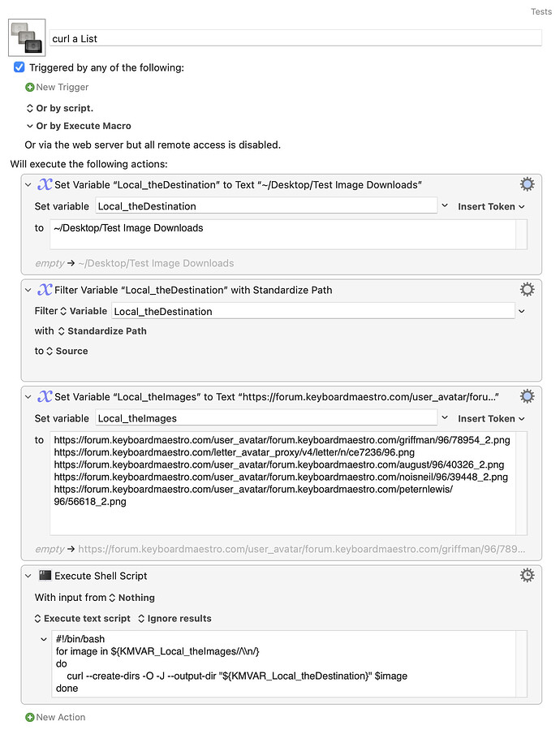
Task: Click the shell icon in the Execute Shell Script header
Action: (x=46, y=575)
